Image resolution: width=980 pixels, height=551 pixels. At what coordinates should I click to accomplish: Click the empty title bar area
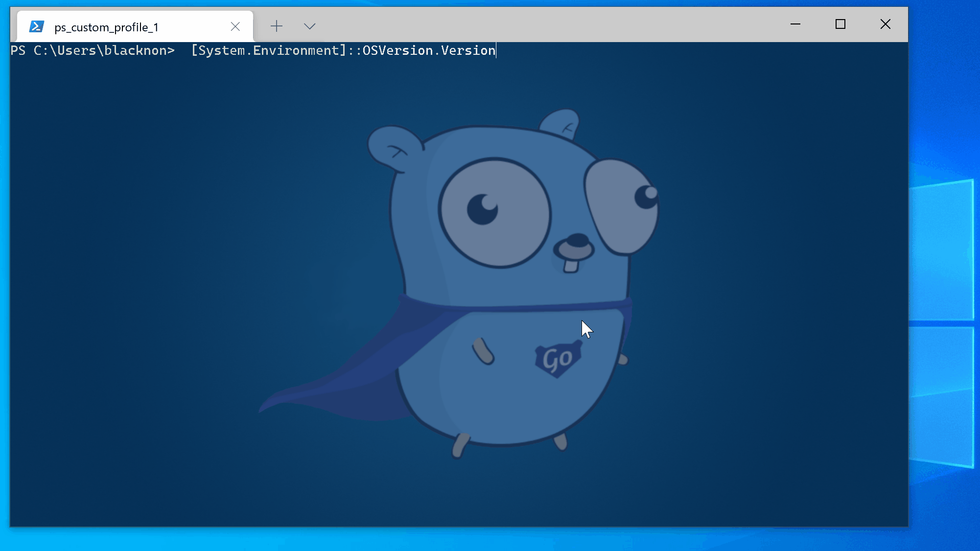(x=538, y=24)
